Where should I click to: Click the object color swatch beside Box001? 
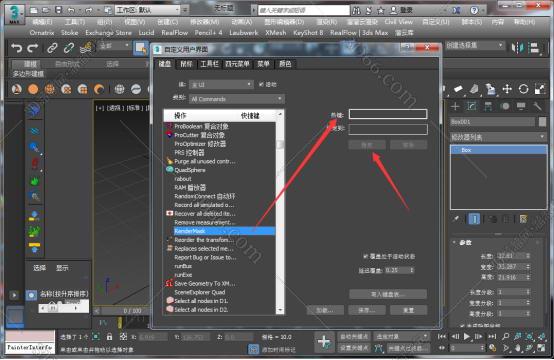coord(542,122)
